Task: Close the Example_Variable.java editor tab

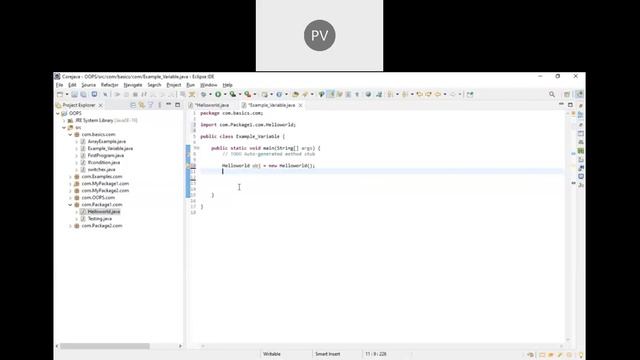Action: (x=301, y=105)
